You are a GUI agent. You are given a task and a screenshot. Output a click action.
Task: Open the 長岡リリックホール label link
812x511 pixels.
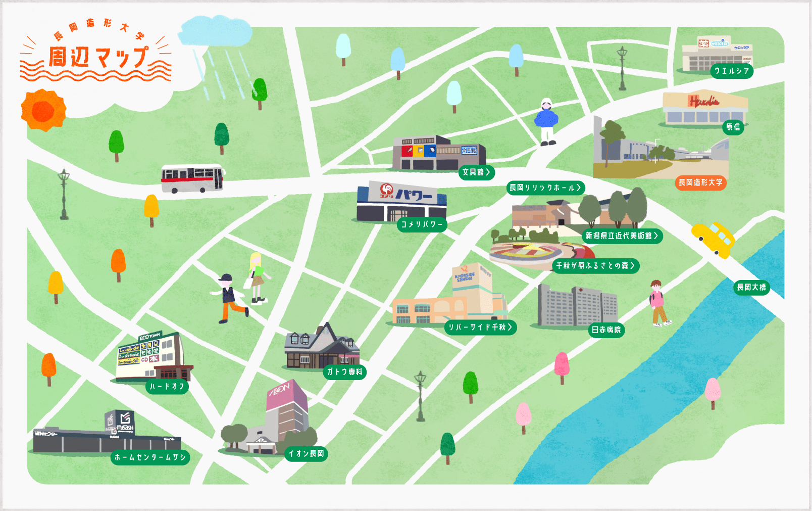pos(545,188)
